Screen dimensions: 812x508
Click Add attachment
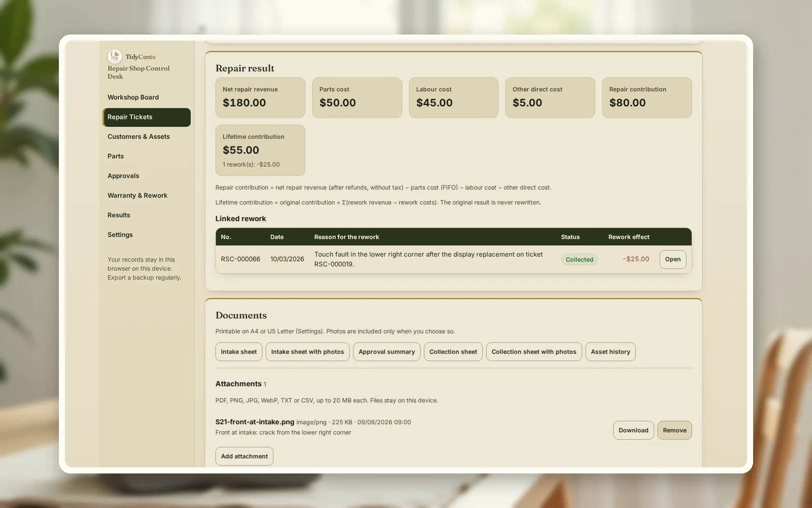(244, 456)
